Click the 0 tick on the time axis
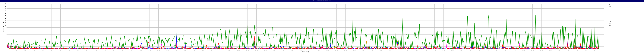The width and height of the screenshot is (644, 54). coord(7,50)
